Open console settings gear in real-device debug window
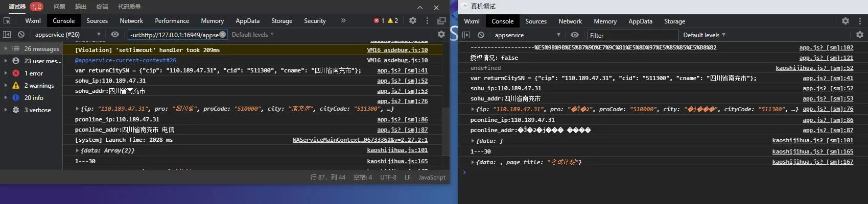The height and width of the screenshot is (204, 868). tap(860, 35)
